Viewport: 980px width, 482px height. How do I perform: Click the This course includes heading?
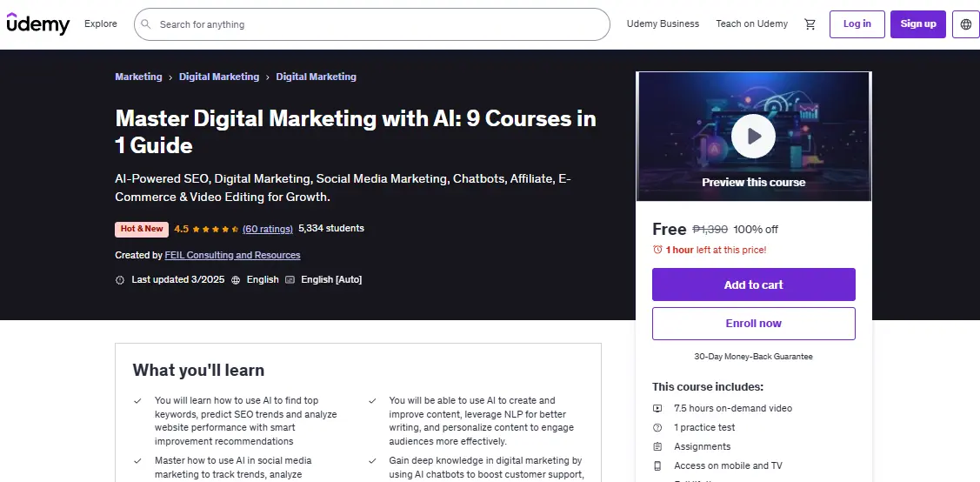tap(708, 387)
